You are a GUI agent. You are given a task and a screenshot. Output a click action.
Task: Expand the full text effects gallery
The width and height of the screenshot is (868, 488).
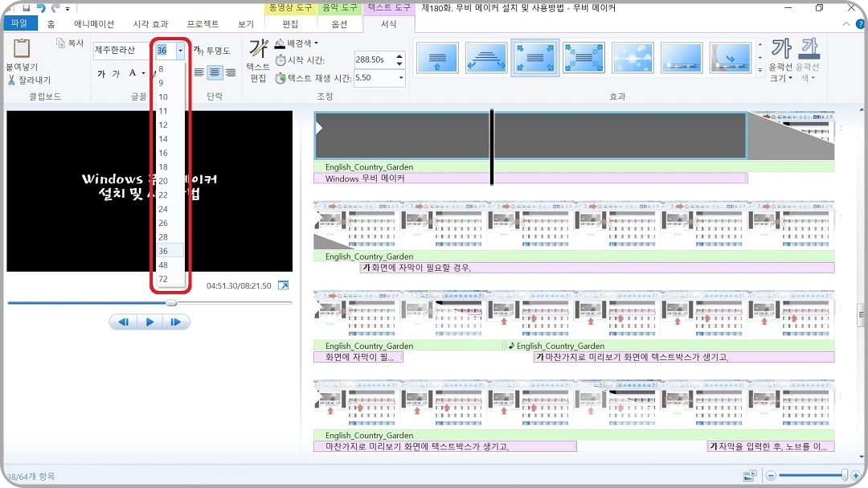pyautogui.click(x=759, y=71)
